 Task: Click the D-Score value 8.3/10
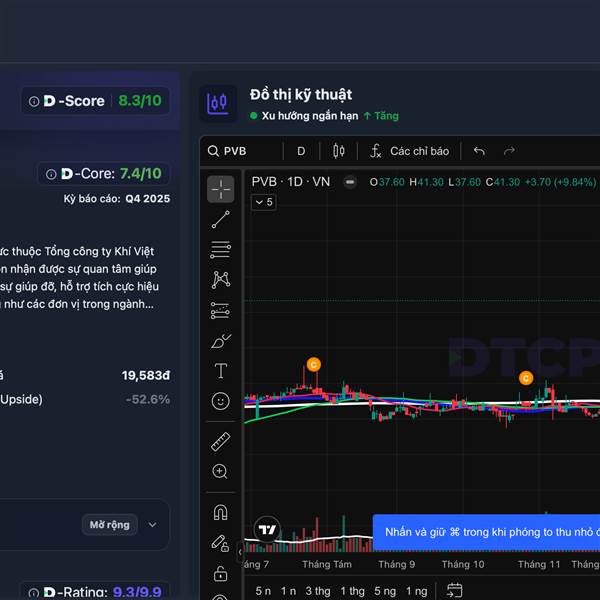pos(140,101)
